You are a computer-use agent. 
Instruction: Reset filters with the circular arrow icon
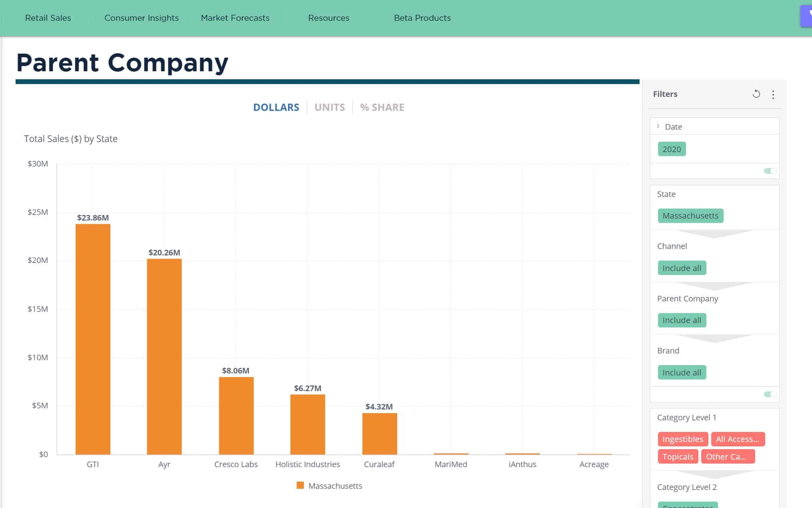[x=756, y=94]
